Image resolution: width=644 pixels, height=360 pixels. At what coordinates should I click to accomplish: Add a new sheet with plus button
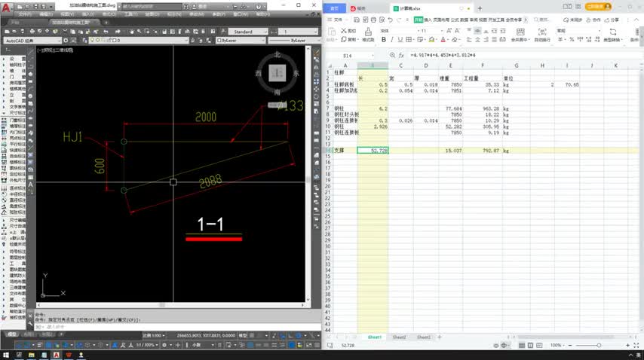coord(440,337)
